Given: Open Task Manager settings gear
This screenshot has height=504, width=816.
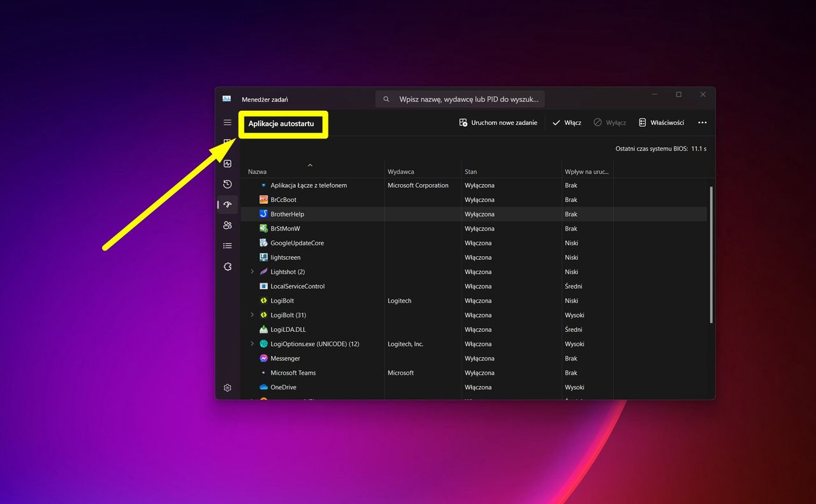Looking at the screenshot, I should click(x=228, y=387).
